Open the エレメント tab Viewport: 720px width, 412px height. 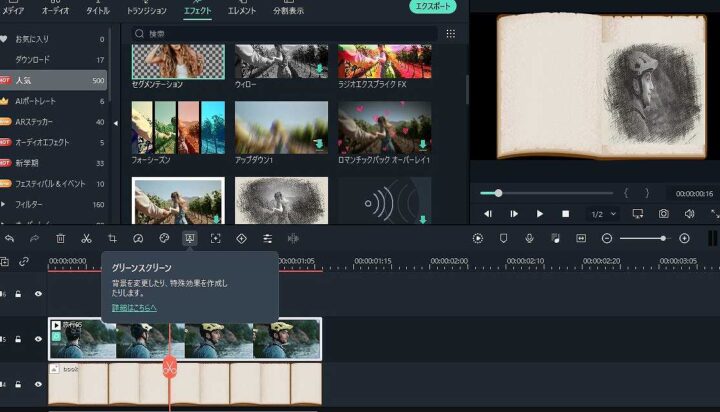click(241, 11)
